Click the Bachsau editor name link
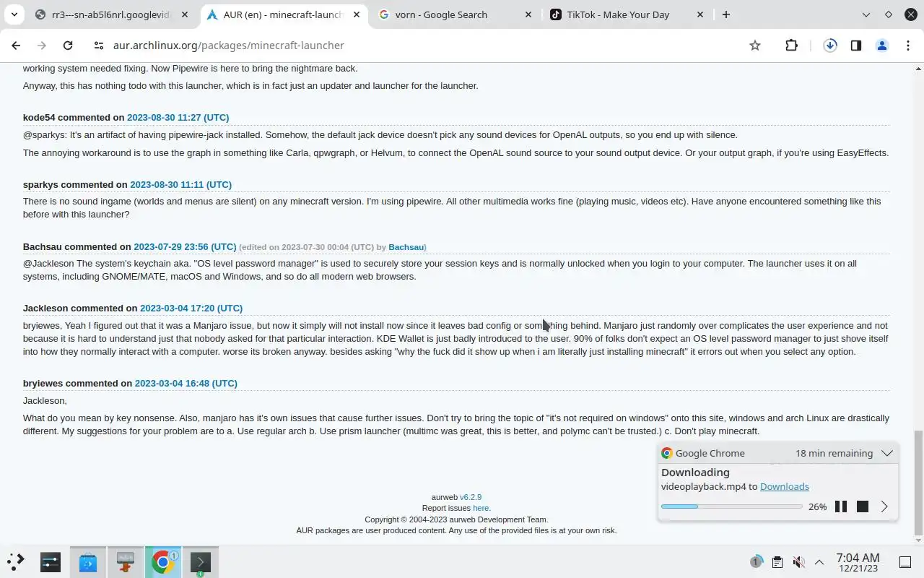 (406, 247)
